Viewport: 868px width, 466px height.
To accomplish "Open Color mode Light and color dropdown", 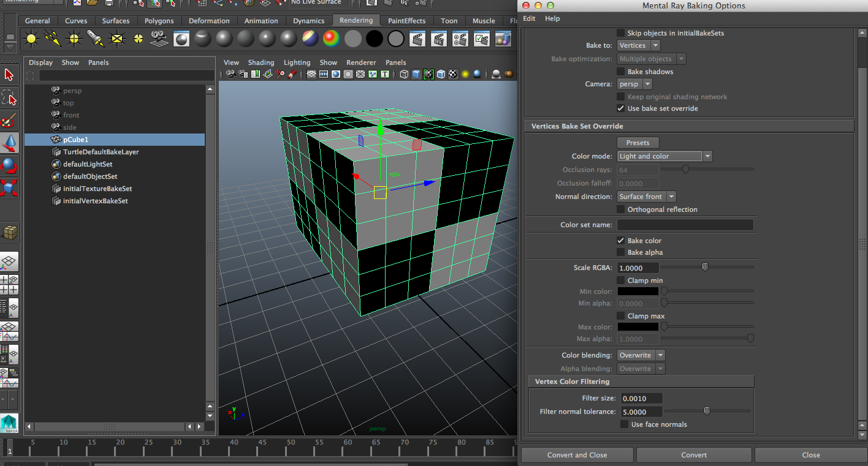I will [665, 156].
